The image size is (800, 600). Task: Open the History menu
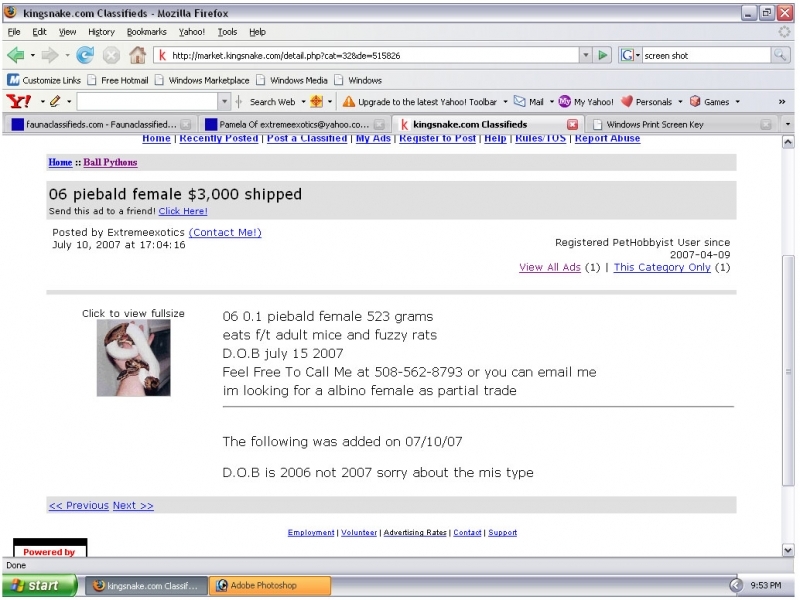pyautogui.click(x=101, y=32)
